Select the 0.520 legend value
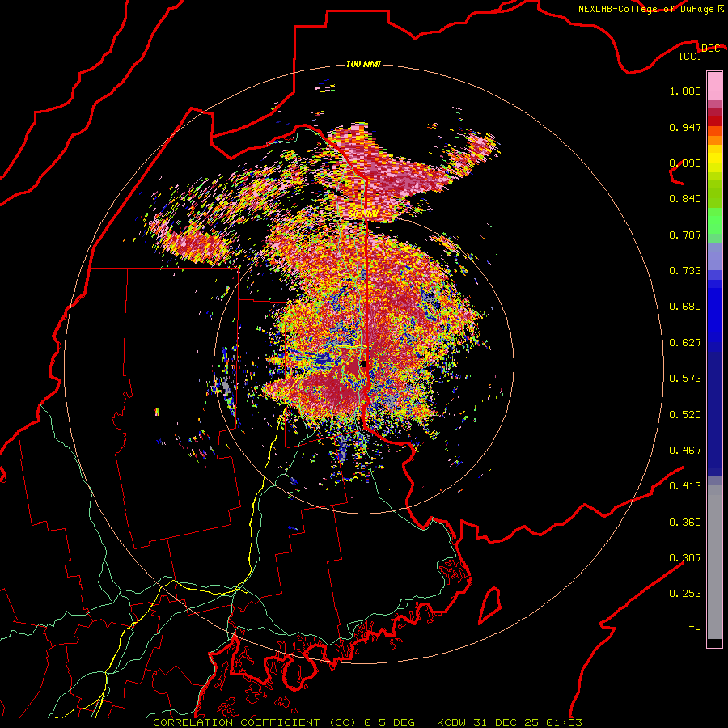The image size is (728, 728). pyautogui.click(x=685, y=415)
